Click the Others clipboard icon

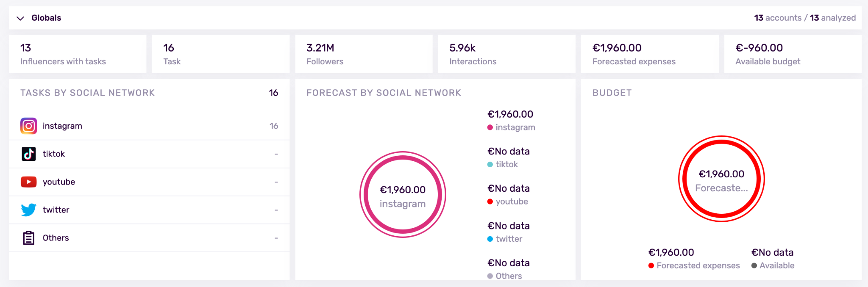coord(29,238)
